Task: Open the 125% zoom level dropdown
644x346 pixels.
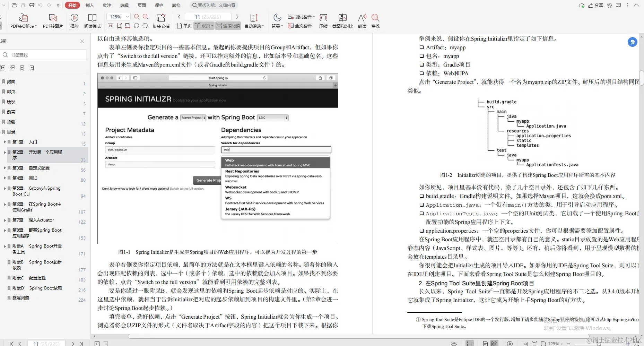Action: coord(118,16)
